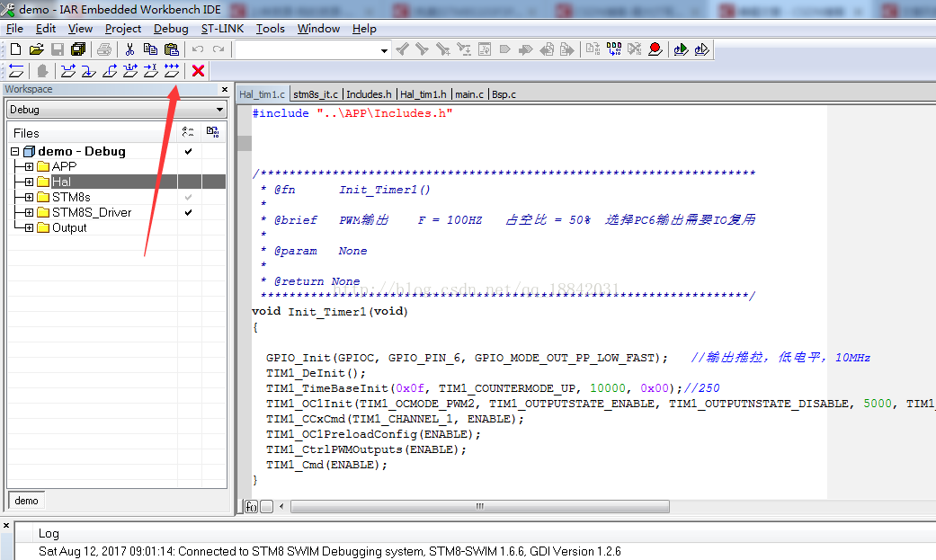The width and height of the screenshot is (936, 560).
Task: Open the toolbar quick search dropdown arrow
Action: (x=385, y=50)
